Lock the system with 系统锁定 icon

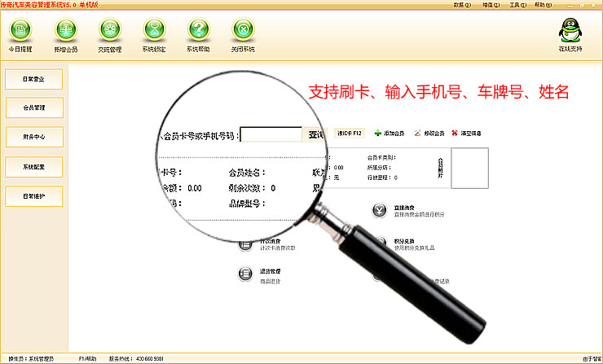coord(154,29)
